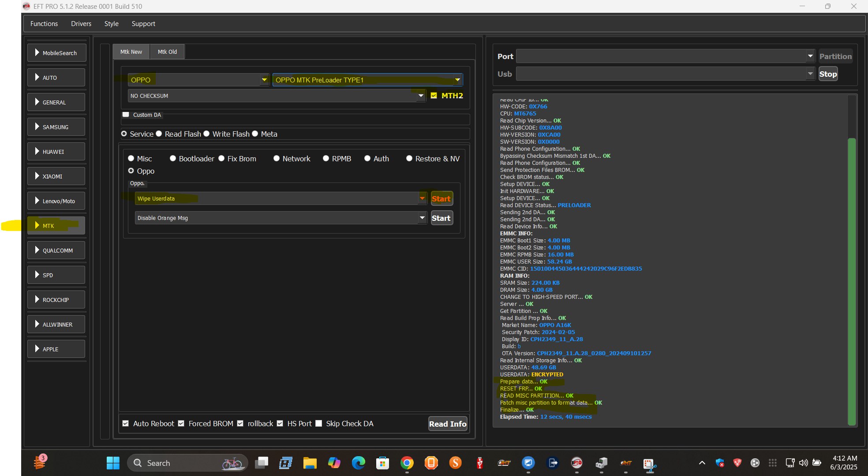Screen dimensions: 868x476
Task: Open File Explorer from the taskbar
Action: 310,463
